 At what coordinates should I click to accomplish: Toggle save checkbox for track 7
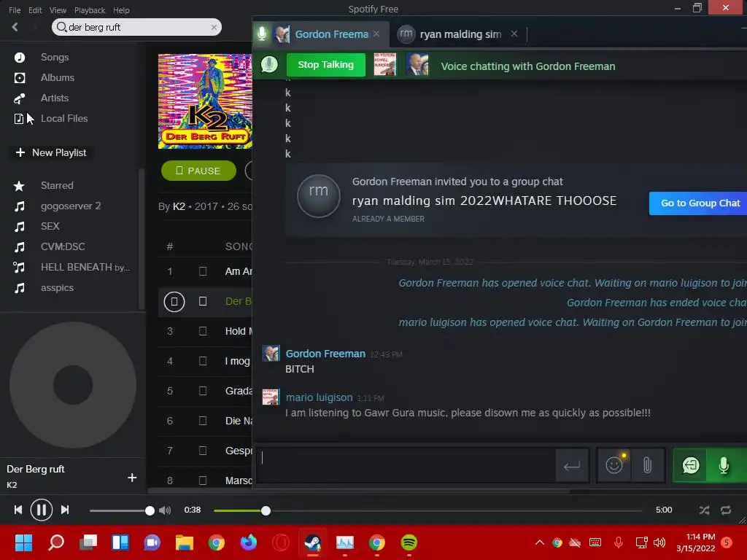coord(203,451)
